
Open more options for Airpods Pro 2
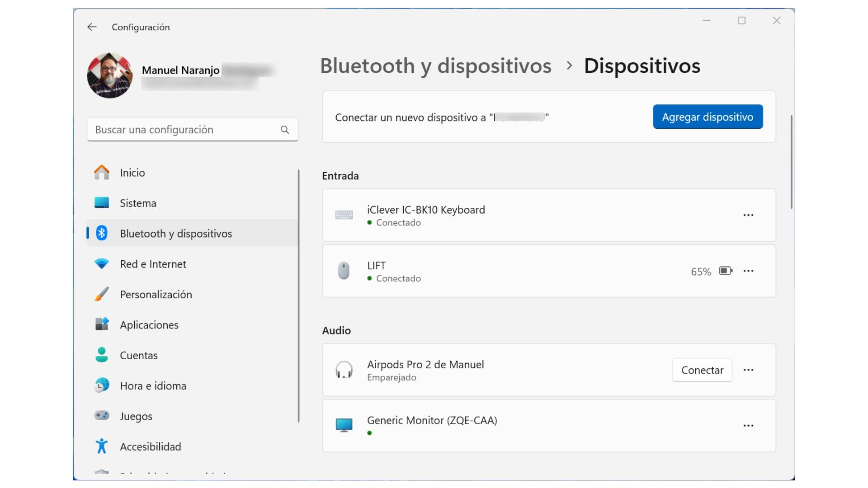pyautogui.click(x=748, y=370)
